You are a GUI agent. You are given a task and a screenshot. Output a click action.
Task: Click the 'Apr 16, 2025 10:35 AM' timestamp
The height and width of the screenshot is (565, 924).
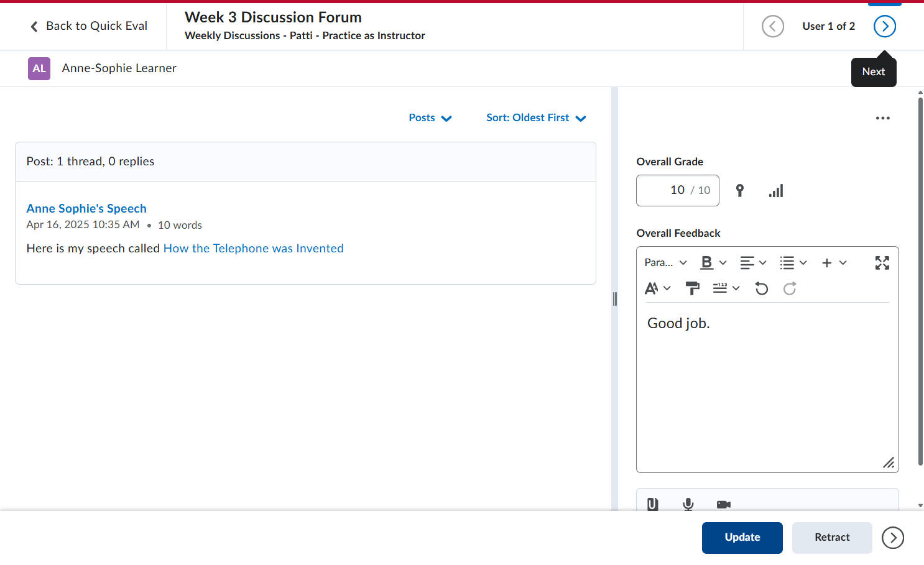tap(83, 225)
